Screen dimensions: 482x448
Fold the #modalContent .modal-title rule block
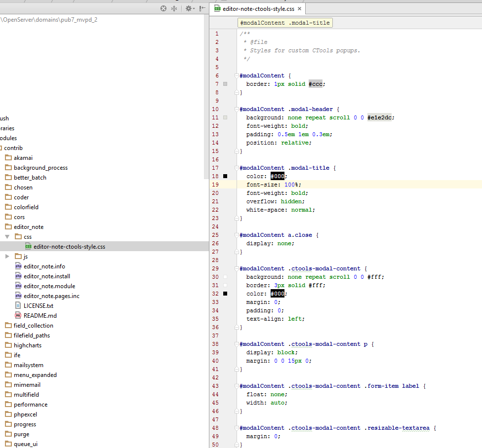tap(237, 168)
